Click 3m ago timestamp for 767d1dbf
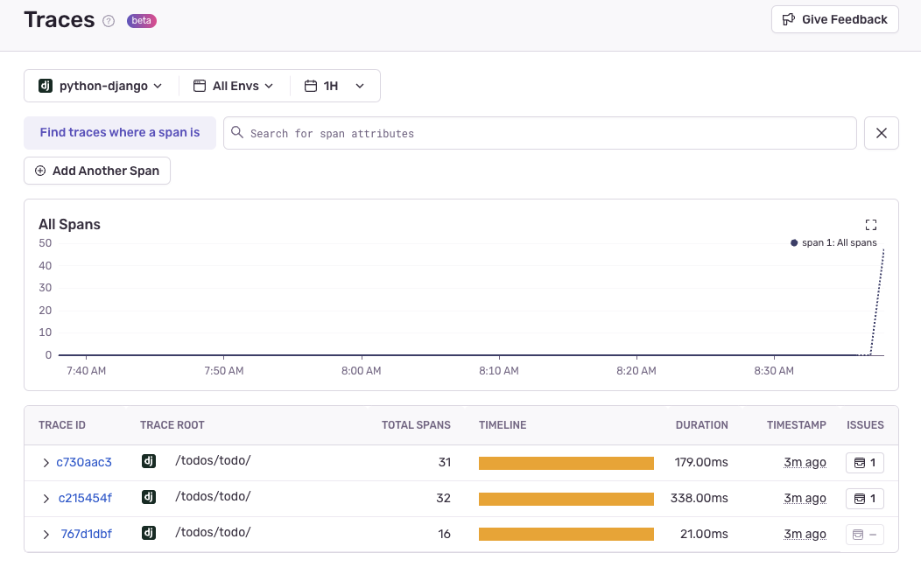This screenshot has height=588, width=921. point(805,534)
